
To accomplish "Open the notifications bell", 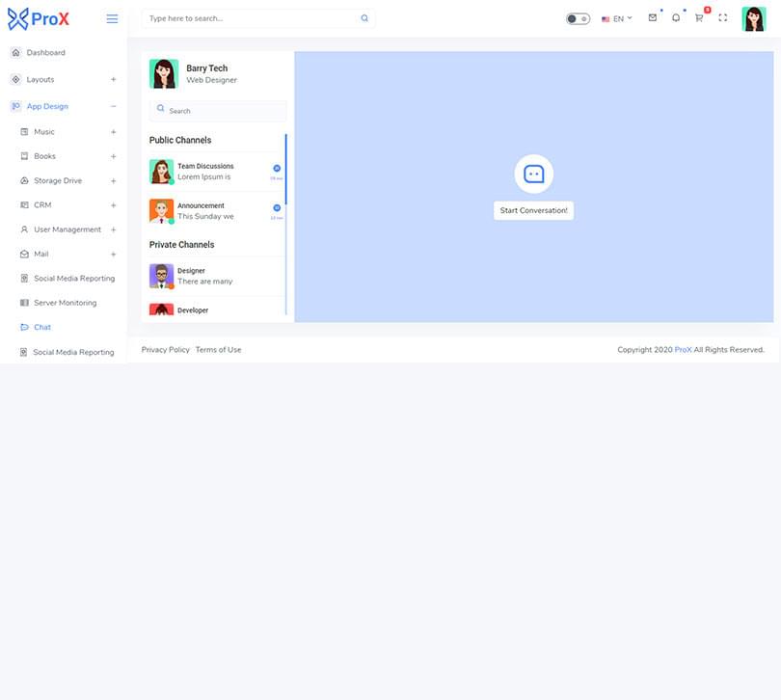I will [x=676, y=18].
